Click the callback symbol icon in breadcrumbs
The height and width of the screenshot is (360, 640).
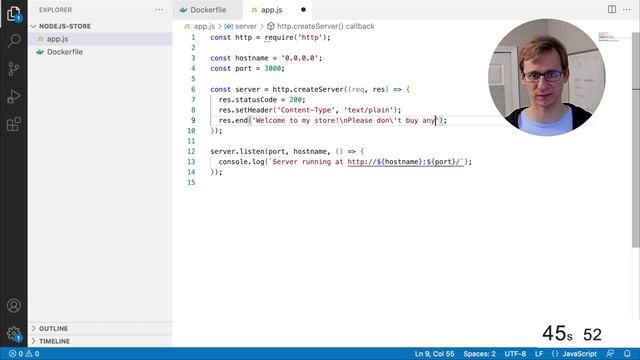click(270, 26)
